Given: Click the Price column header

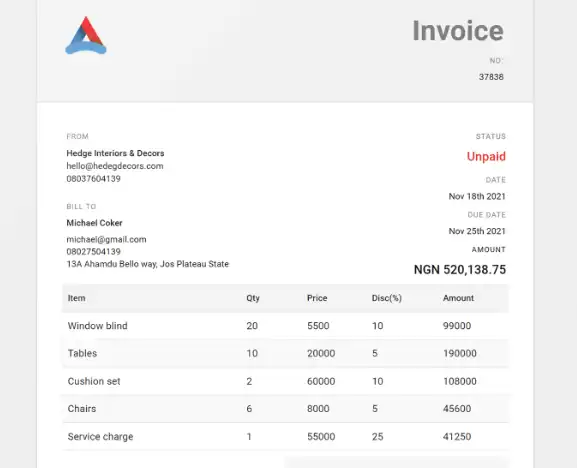Looking at the screenshot, I should point(317,298).
